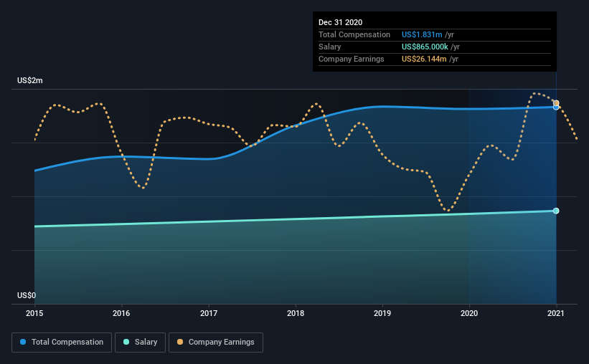
Task: Click the 2016 x-axis label
Action: 121,313
